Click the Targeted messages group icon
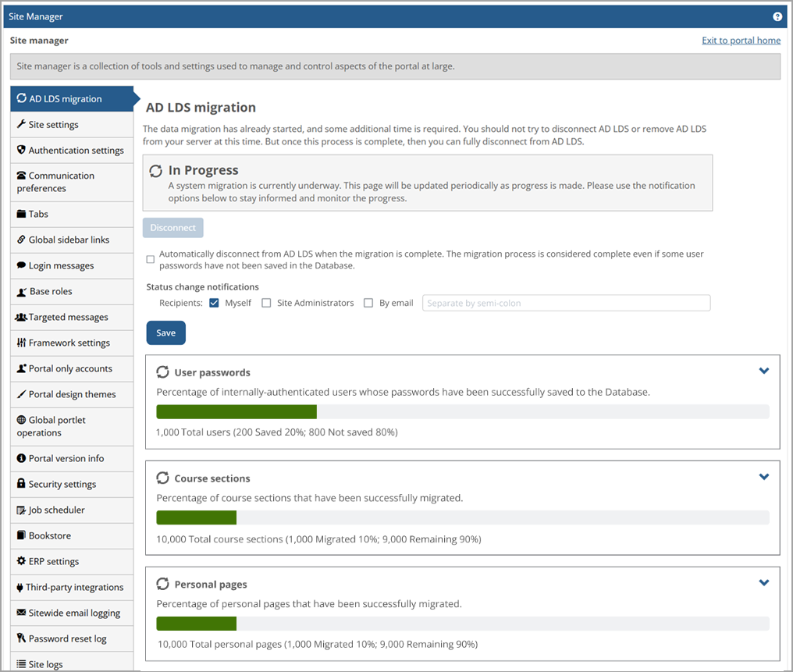 coord(21,317)
